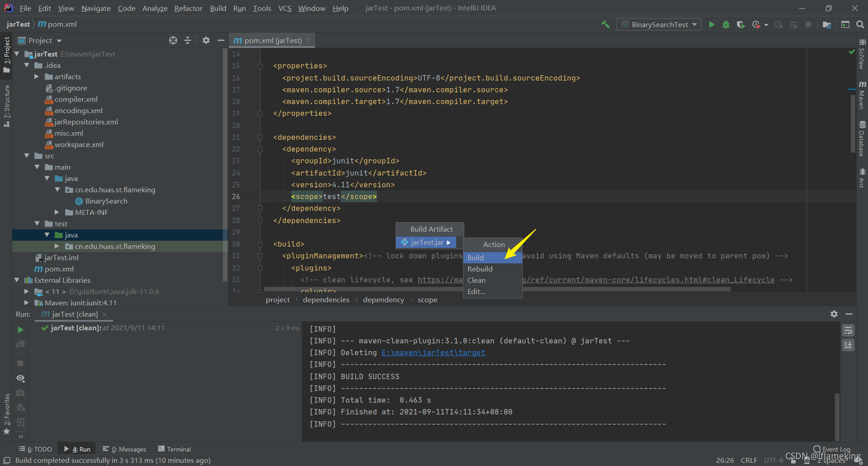Open the Event Log
Image resolution: width=868 pixels, height=466 pixels.
tap(832, 449)
